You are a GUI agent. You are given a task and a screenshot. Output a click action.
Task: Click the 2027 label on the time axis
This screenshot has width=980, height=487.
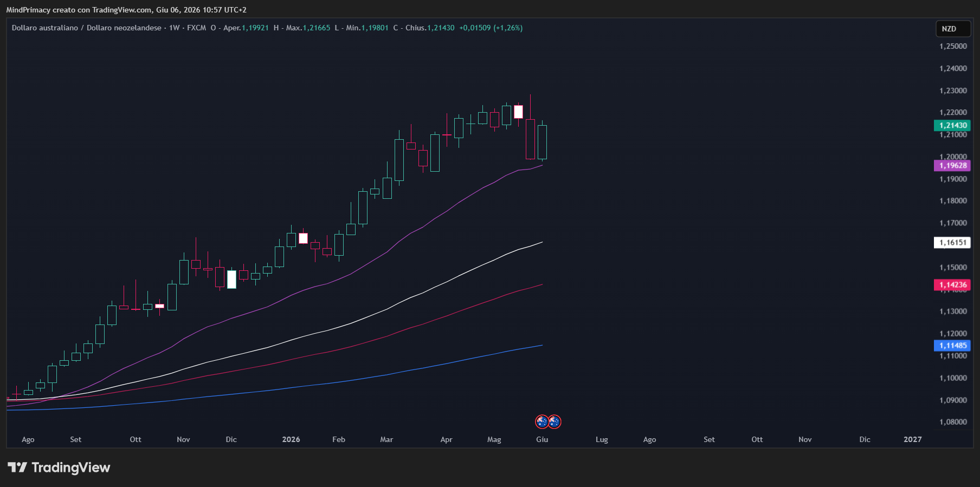tap(913, 439)
